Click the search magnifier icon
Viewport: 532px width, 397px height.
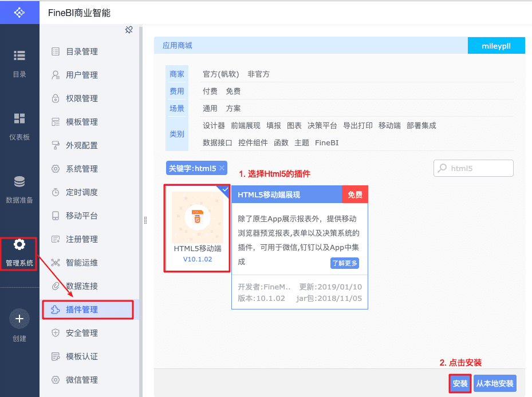pos(442,168)
